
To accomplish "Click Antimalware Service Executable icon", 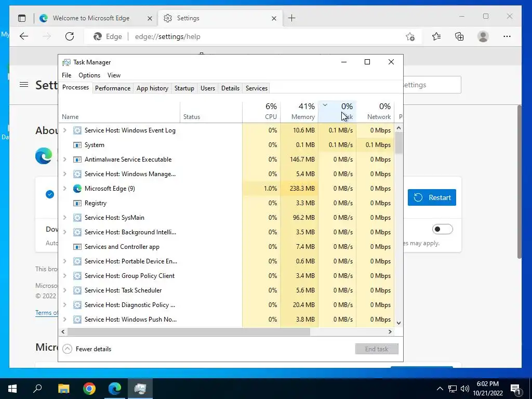I will [77, 159].
